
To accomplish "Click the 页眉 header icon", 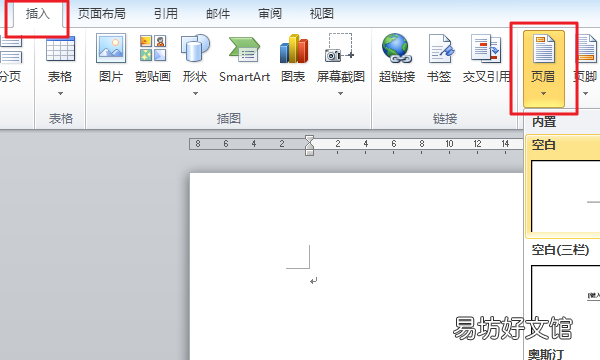I will [x=543, y=49].
